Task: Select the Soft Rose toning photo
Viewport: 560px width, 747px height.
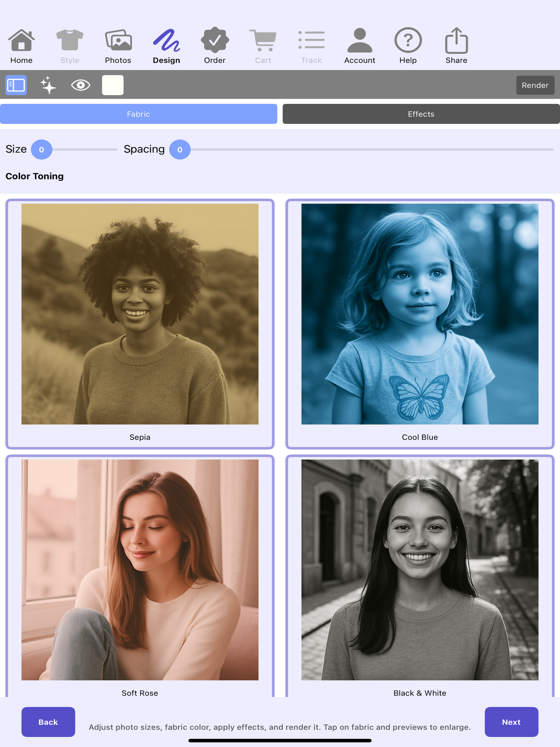Action: (x=140, y=570)
